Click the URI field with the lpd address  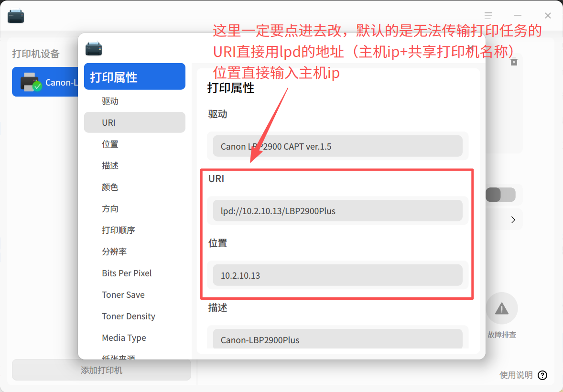[x=337, y=210]
